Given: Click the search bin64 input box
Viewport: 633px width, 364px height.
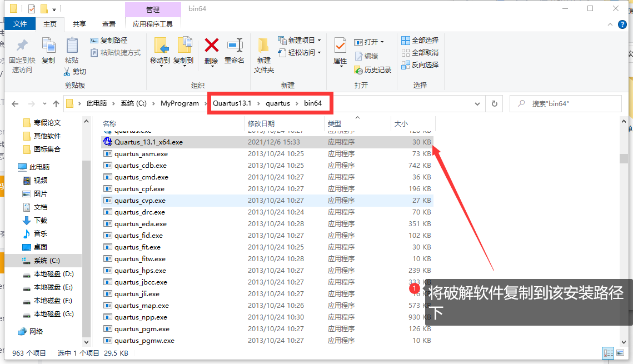Looking at the screenshot, I should point(565,104).
